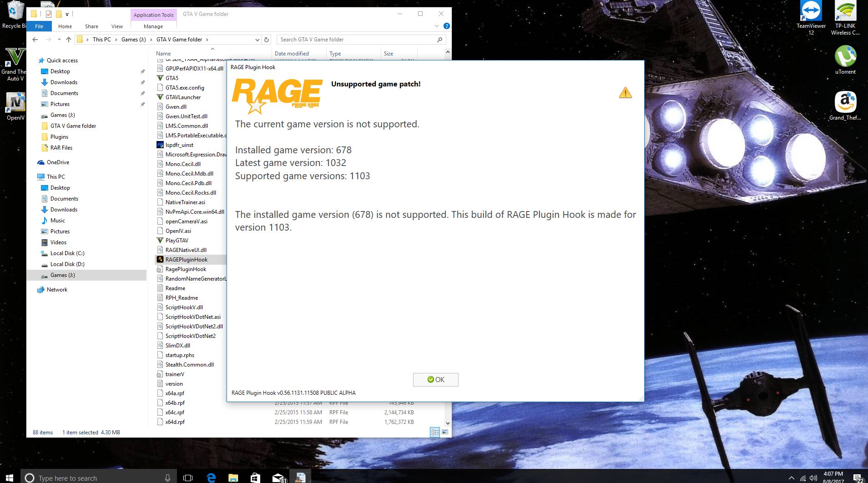The image size is (868, 483).
Task: Open the Grand Theft Auto V desktop shortcut
Action: pyautogui.click(x=15, y=64)
